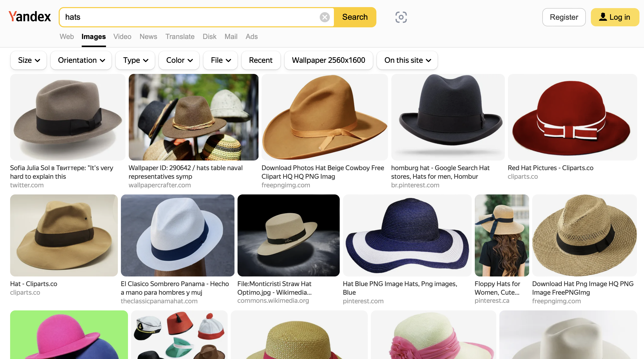Image resolution: width=644 pixels, height=359 pixels.
Task: Open the Floppy Hats for Women thumbnail
Action: pos(502,235)
